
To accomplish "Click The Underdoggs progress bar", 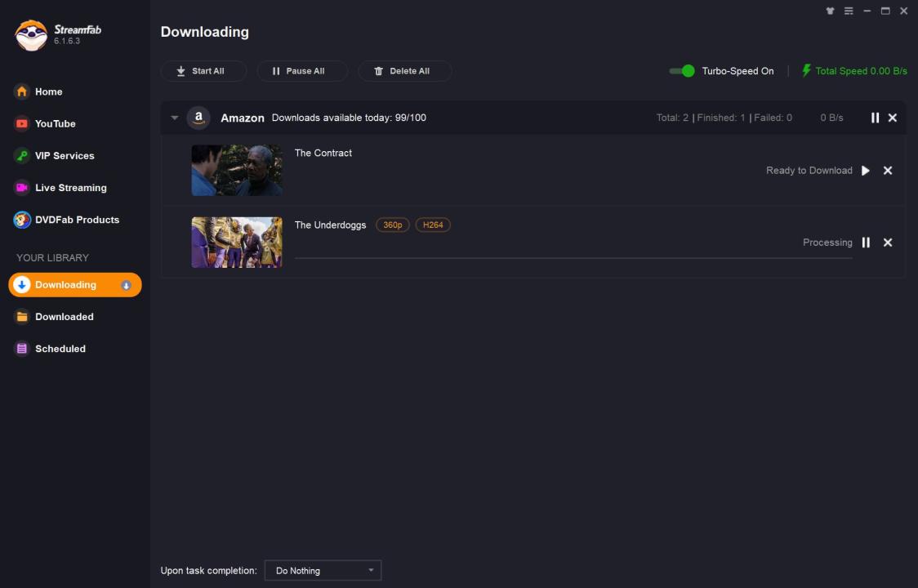I will pos(573,258).
